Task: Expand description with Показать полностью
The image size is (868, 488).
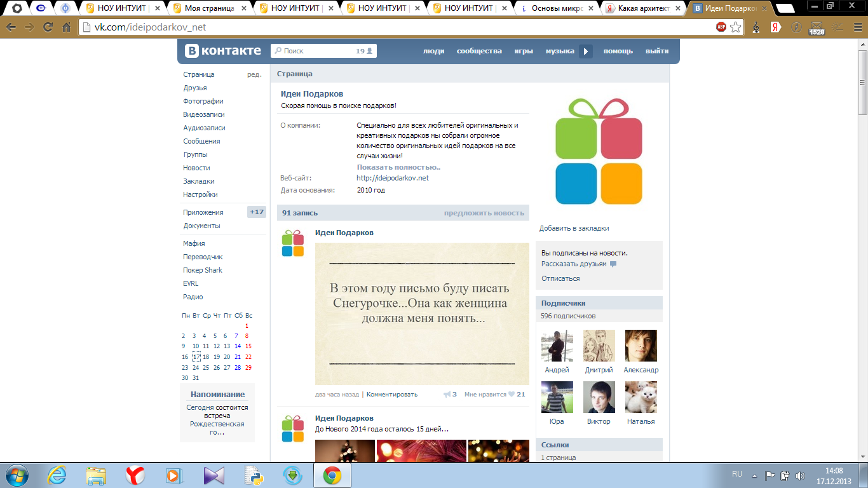Action: click(x=398, y=167)
